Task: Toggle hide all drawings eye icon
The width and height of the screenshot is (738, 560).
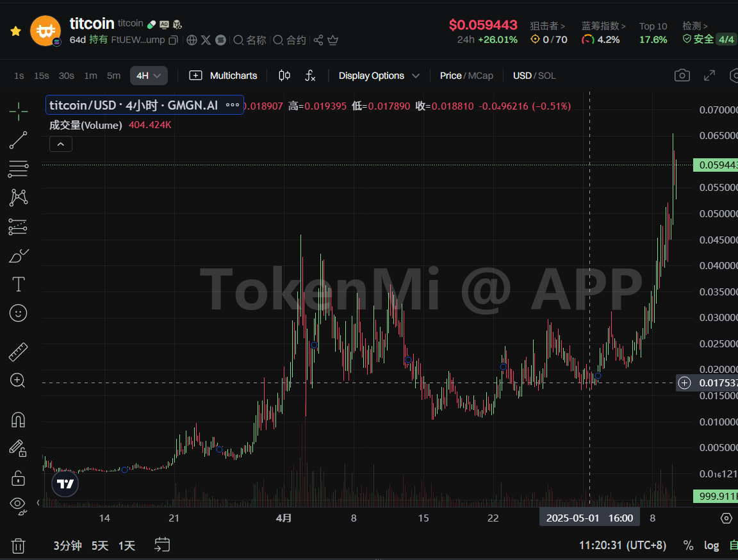Action: pos(19,504)
